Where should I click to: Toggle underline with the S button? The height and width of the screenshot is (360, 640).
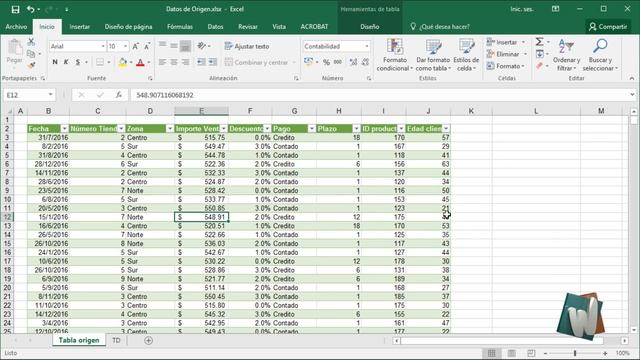(78, 62)
